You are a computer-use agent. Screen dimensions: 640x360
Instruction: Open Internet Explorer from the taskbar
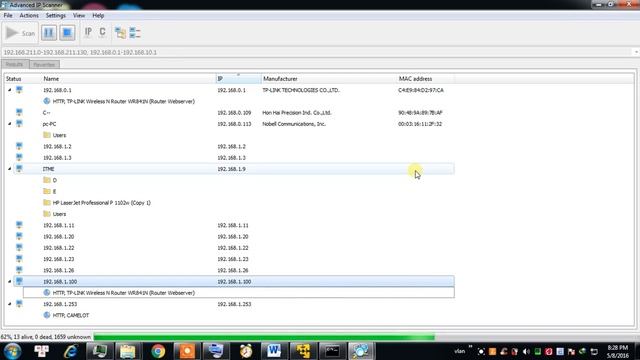tap(71, 351)
